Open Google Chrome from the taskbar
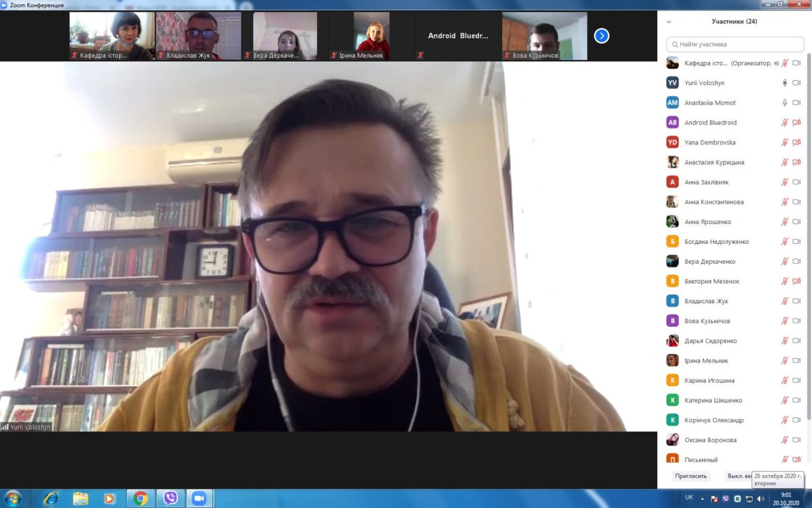The image size is (812, 508). point(140,498)
